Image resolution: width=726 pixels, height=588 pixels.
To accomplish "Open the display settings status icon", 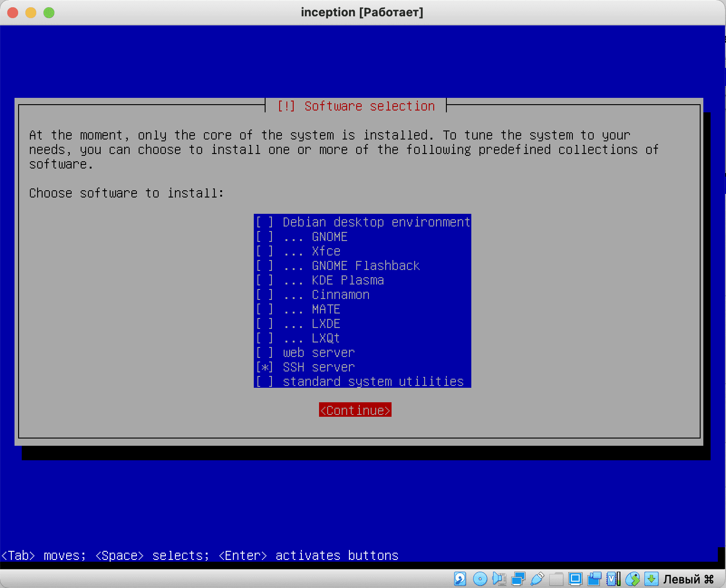I will (x=576, y=578).
